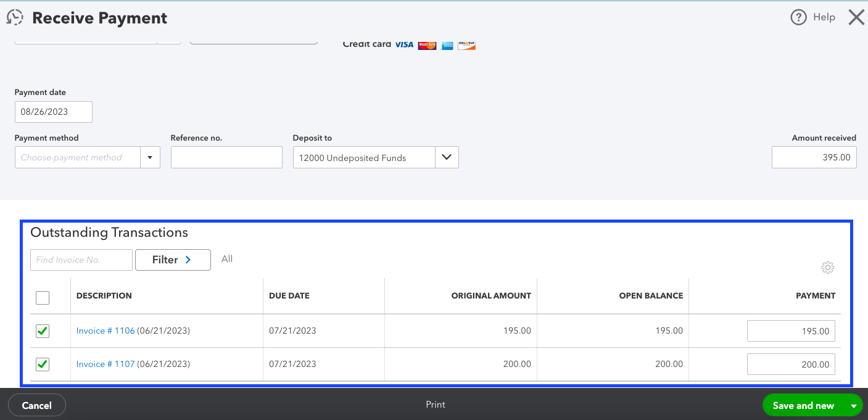Click the Choose payment method field

tap(78, 157)
